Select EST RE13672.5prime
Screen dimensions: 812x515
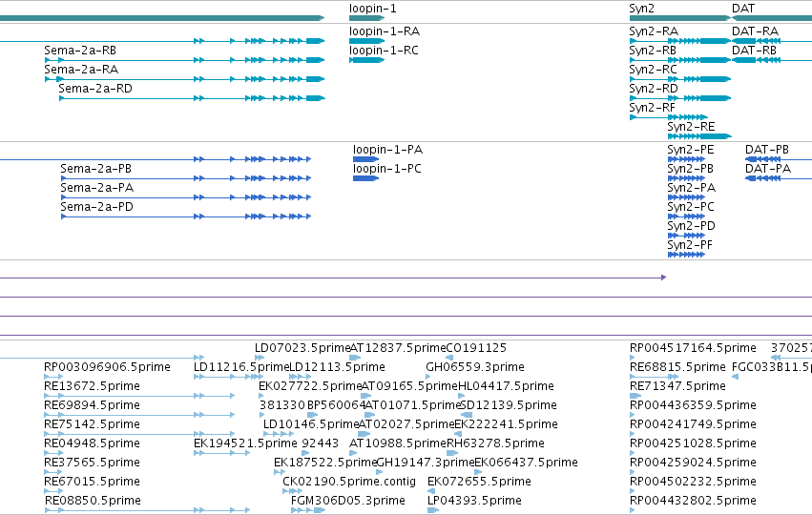coord(92,386)
